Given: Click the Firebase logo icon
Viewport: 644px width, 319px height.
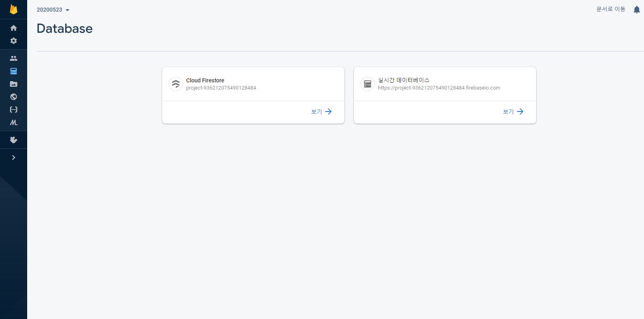Looking at the screenshot, I should [x=14, y=9].
